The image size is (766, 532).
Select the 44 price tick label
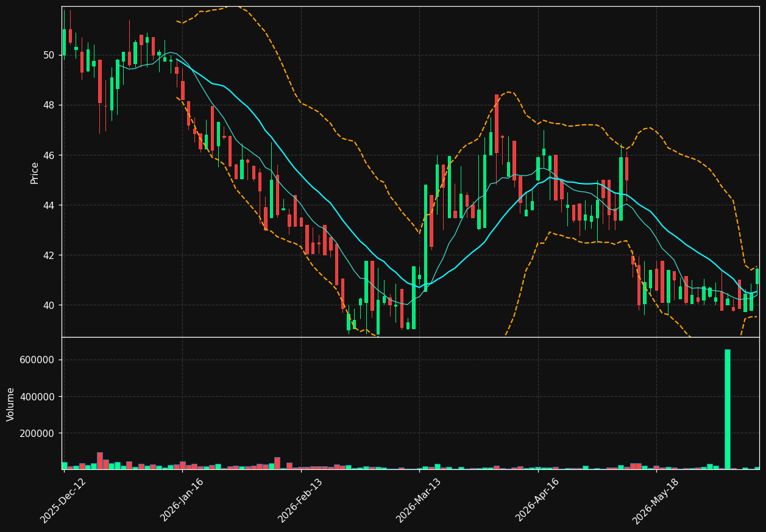pyautogui.click(x=50, y=205)
